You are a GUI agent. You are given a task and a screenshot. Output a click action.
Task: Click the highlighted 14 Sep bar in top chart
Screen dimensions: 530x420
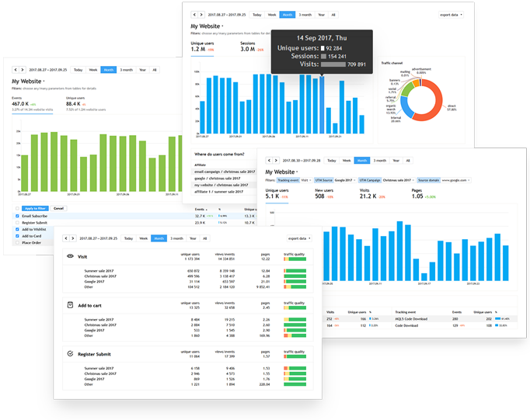click(322, 105)
